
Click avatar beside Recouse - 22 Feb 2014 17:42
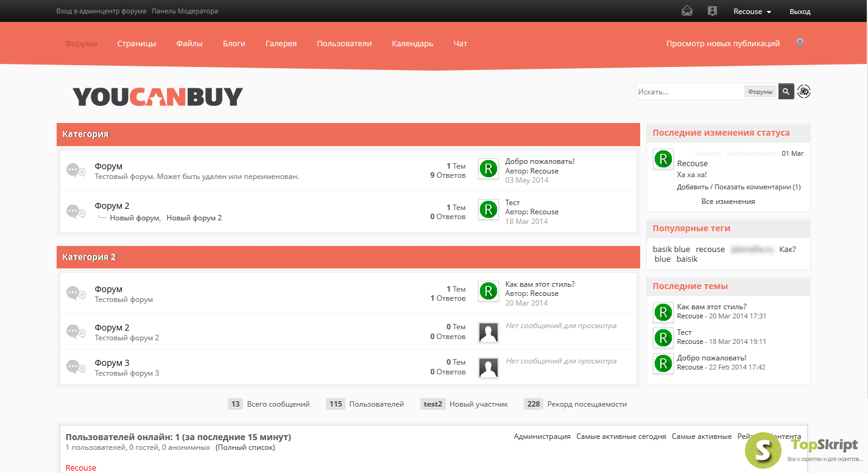tap(663, 363)
